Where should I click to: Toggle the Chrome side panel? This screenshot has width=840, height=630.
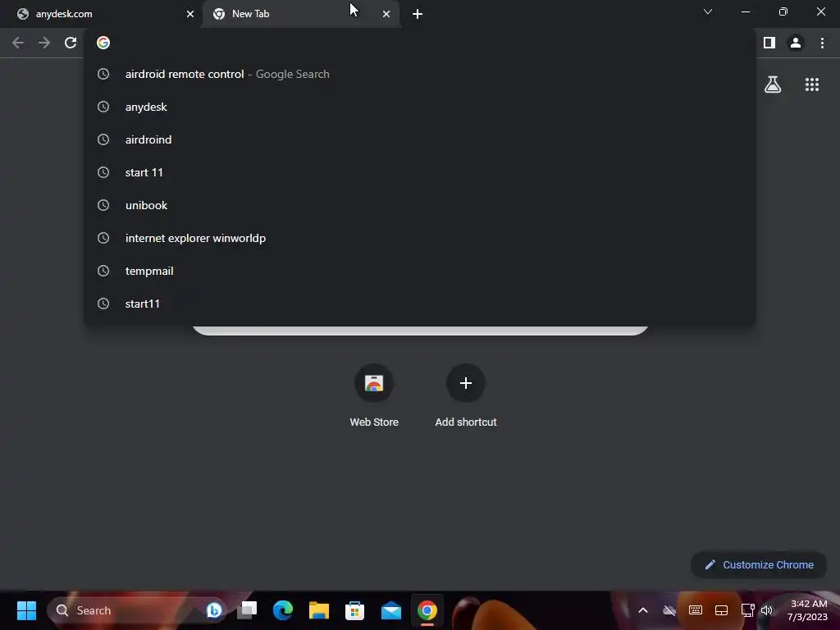click(x=769, y=43)
